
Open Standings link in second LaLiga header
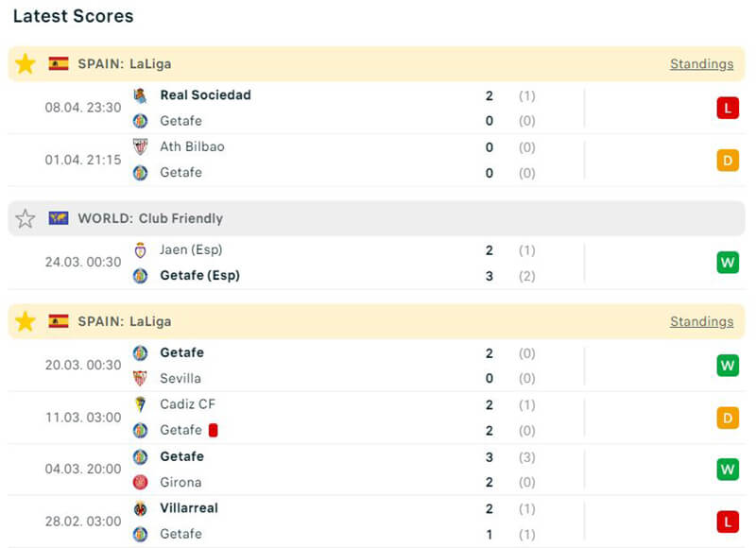[701, 321]
